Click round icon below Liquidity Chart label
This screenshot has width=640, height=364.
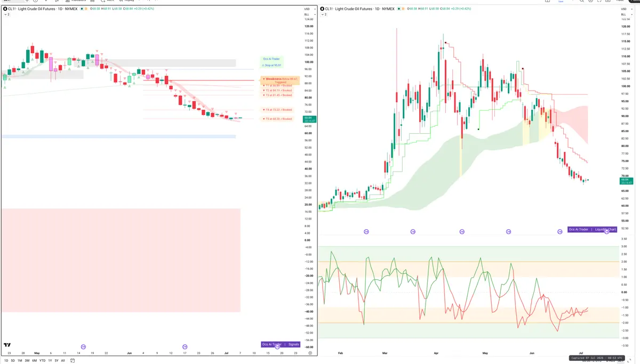coord(606,232)
